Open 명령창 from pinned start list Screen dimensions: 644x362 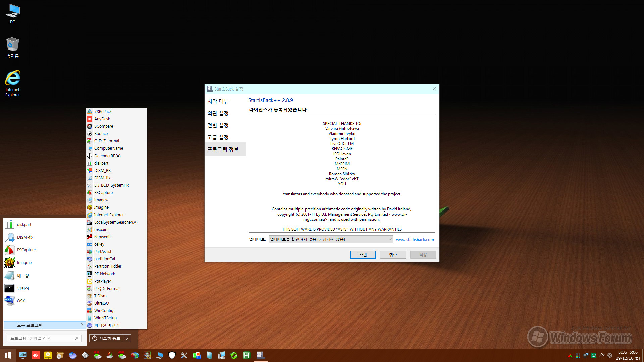(x=44, y=288)
